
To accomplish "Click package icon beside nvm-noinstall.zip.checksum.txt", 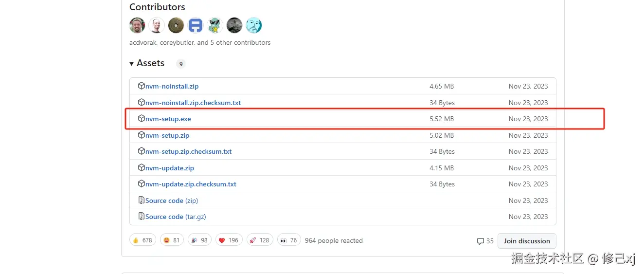I will (x=141, y=102).
